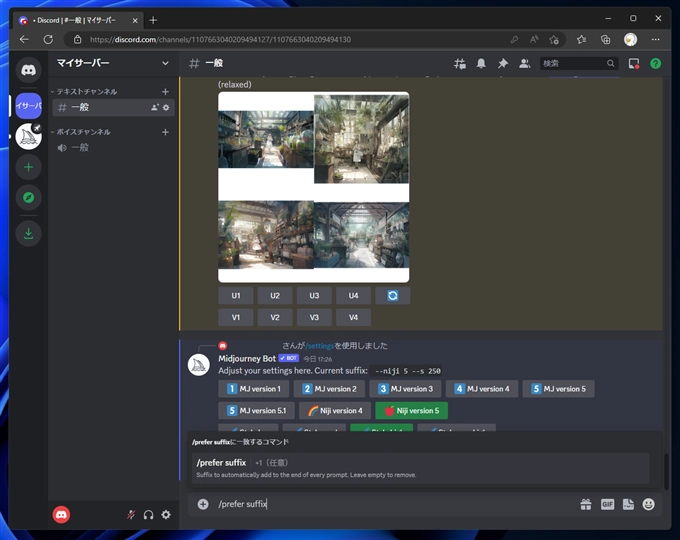
Task: Click the /settings command link
Action: tap(320, 346)
